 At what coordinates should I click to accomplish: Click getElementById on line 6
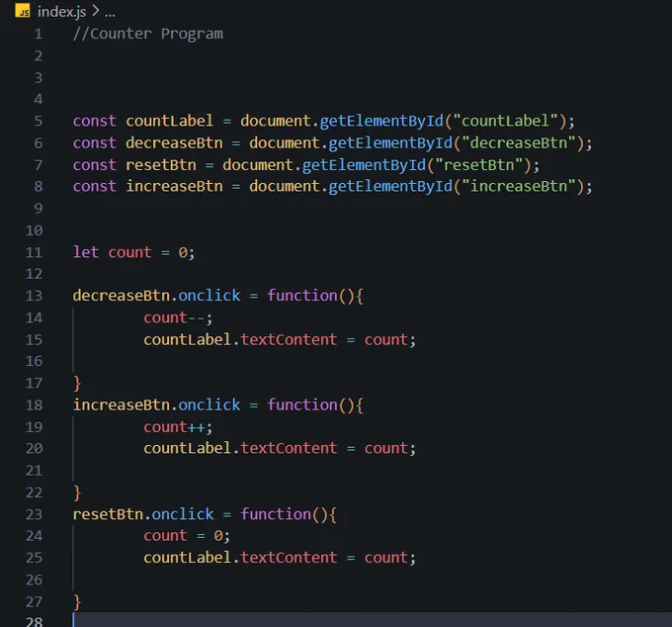(x=390, y=143)
